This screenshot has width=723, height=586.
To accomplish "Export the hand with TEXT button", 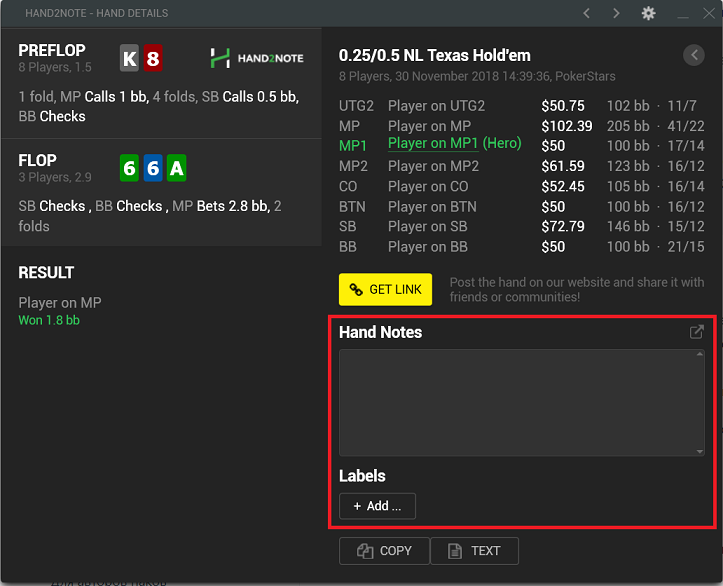I will 474,550.
